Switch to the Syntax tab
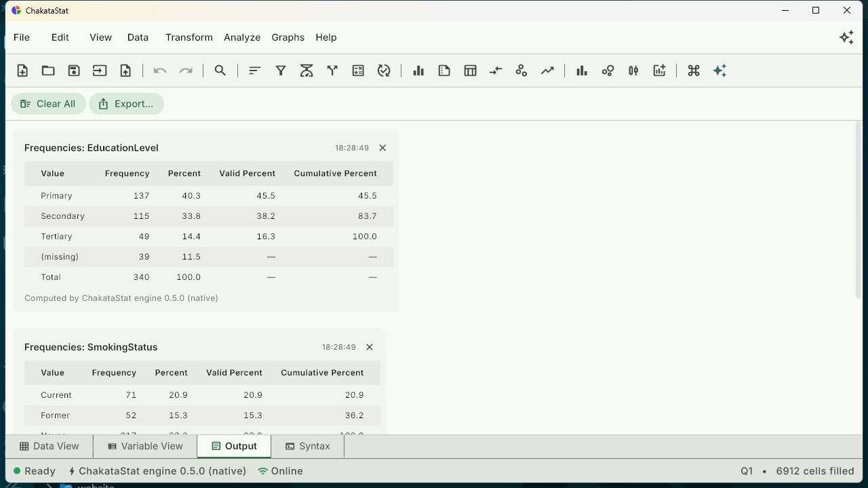 click(308, 446)
